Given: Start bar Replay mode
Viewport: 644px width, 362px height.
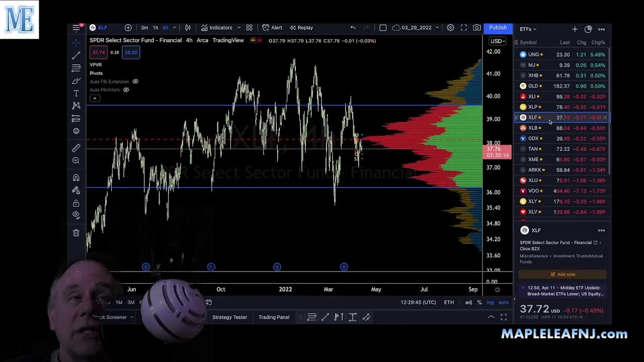Looking at the screenshot, I should point(301,28).
